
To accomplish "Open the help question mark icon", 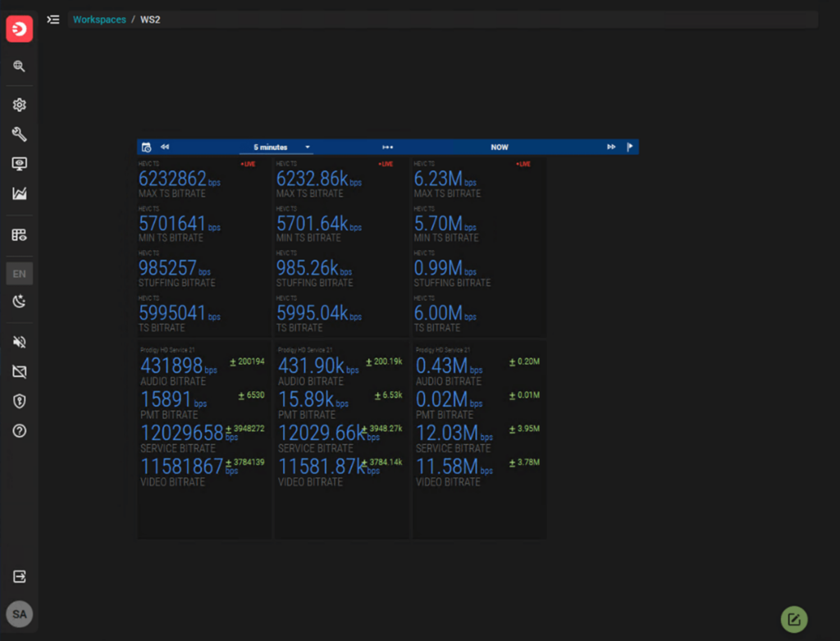I will pyautogui.click(x=20, y=430).
